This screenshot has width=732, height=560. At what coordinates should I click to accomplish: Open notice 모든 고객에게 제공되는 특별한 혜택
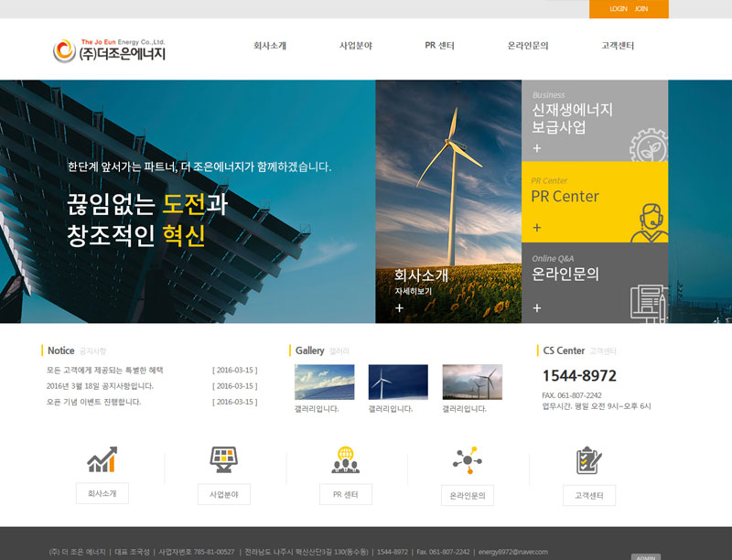[104, 370]
